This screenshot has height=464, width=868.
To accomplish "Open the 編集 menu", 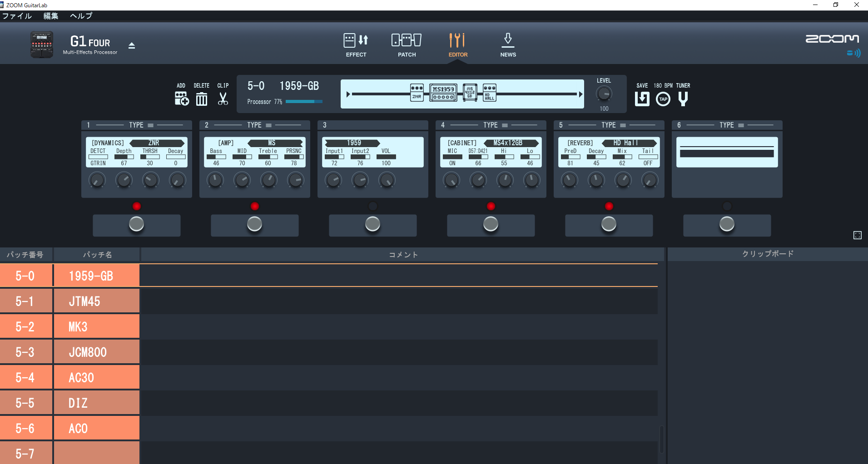I will click(x=51, y=16).
